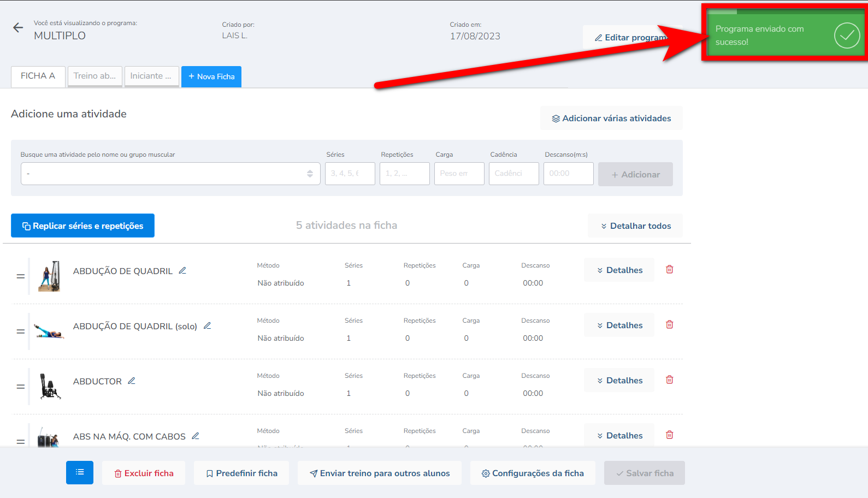Click Replicar séries e repetições button
This screenshot has height=498, width=868.
(82, 226)
